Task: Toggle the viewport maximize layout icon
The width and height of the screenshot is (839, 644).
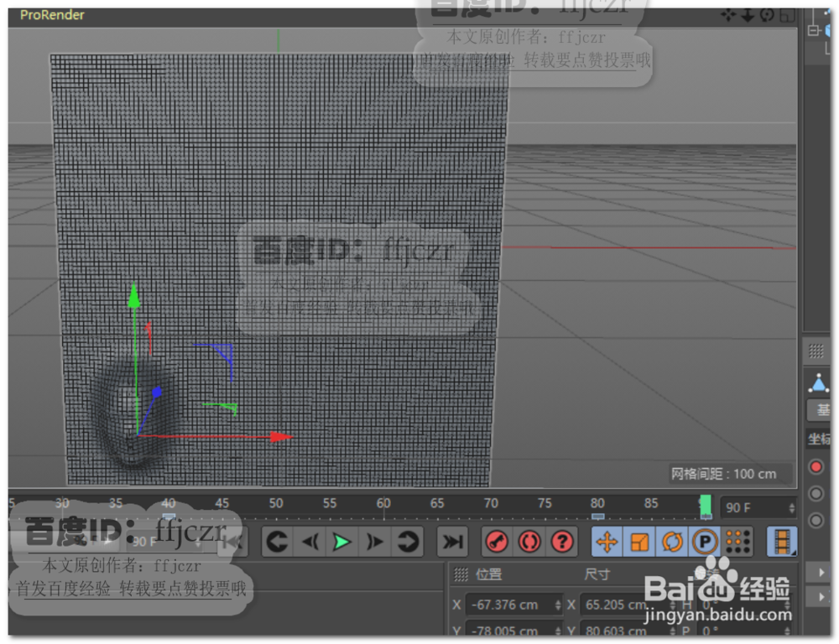Action: click(787, 15)
